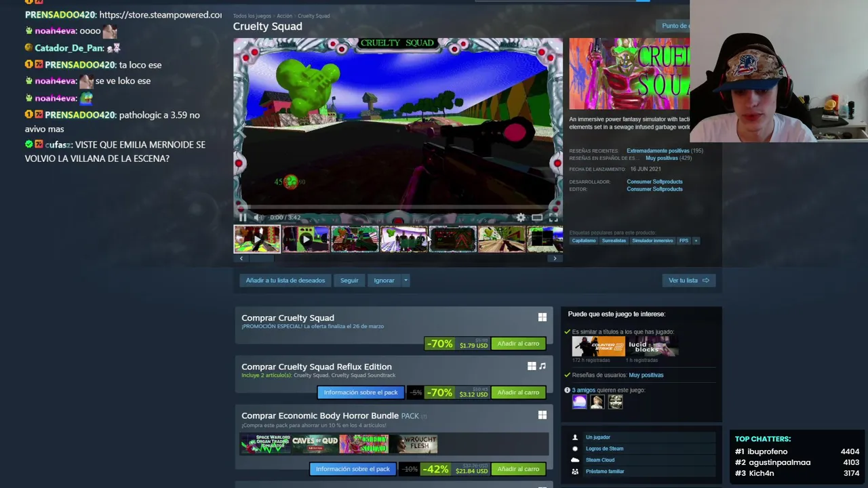Click the 'Un jugador' feature link

pos(598,437)
